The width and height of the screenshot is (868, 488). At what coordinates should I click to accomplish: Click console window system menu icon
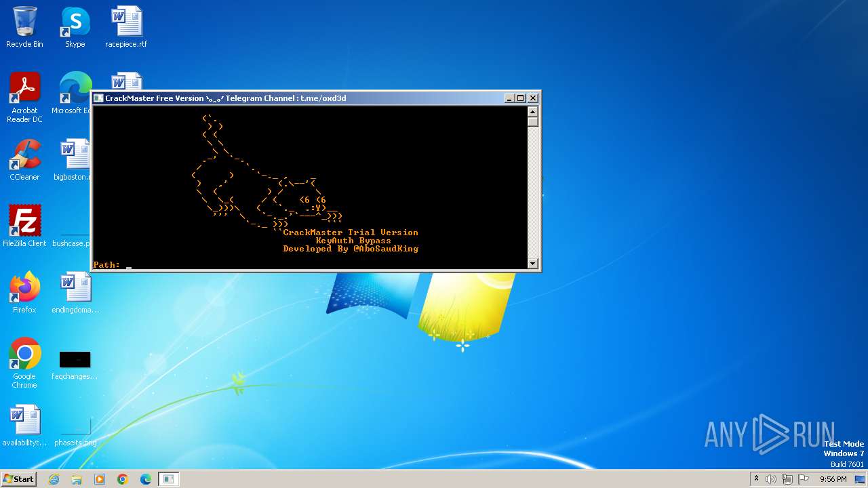point(98,98)
